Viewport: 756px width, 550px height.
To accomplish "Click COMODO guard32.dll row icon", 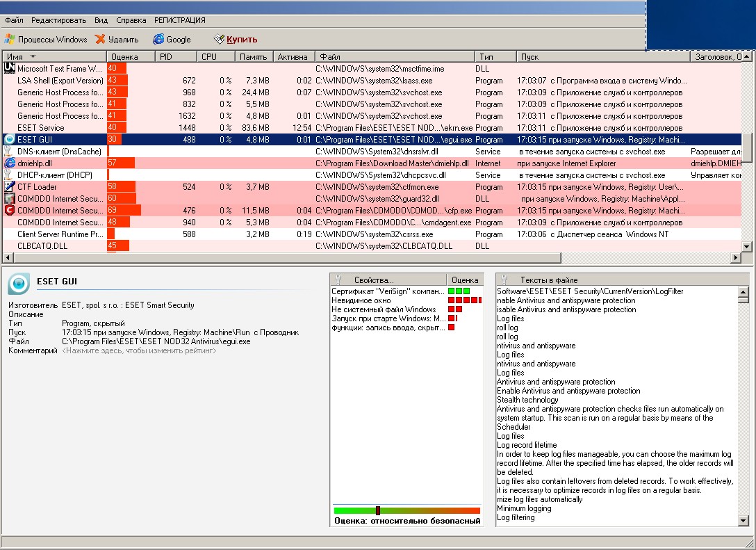I will (x=9, y=199).
